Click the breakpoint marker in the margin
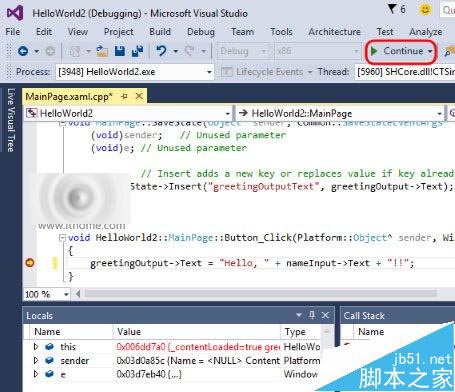Image resolution: width=455 pixels, height=392 pixels. (x=30, y=263)
